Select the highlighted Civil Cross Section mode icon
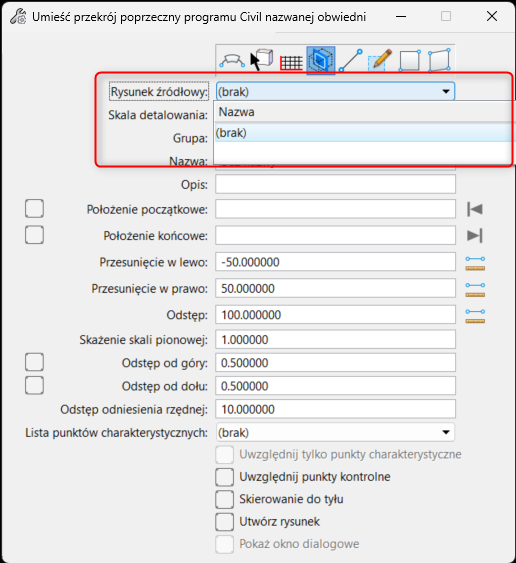This screenshot has height=563, width=516. click(x=321, y=60)
